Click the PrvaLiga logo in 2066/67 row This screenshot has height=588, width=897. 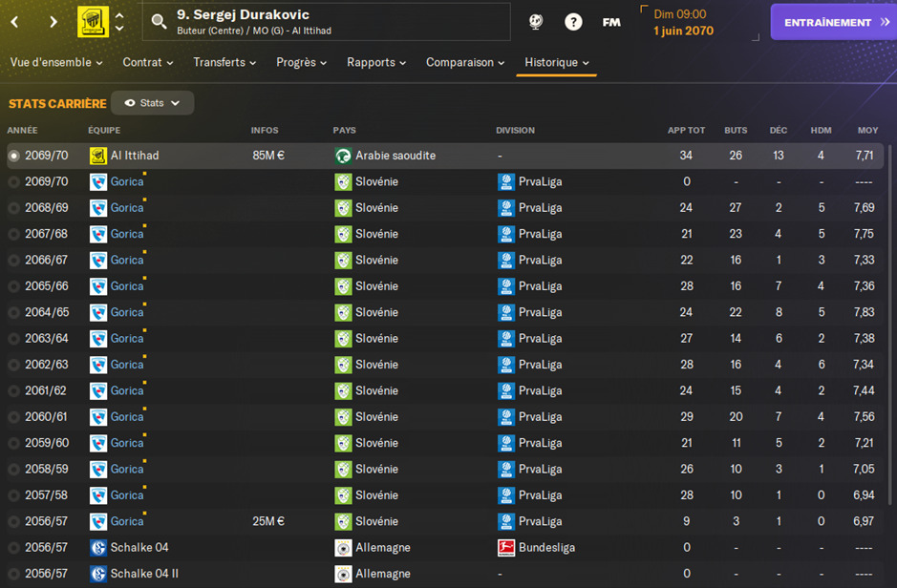(506, 260)
